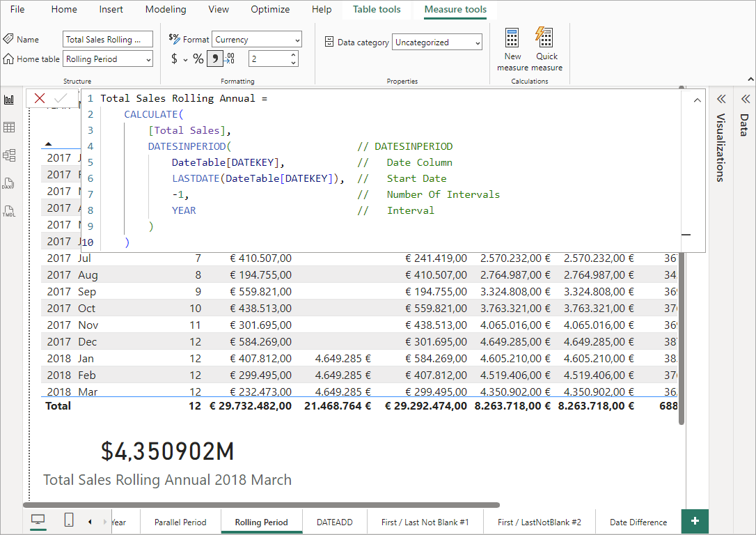
Task: Click the 2017 Dec row
Action: 359,341
